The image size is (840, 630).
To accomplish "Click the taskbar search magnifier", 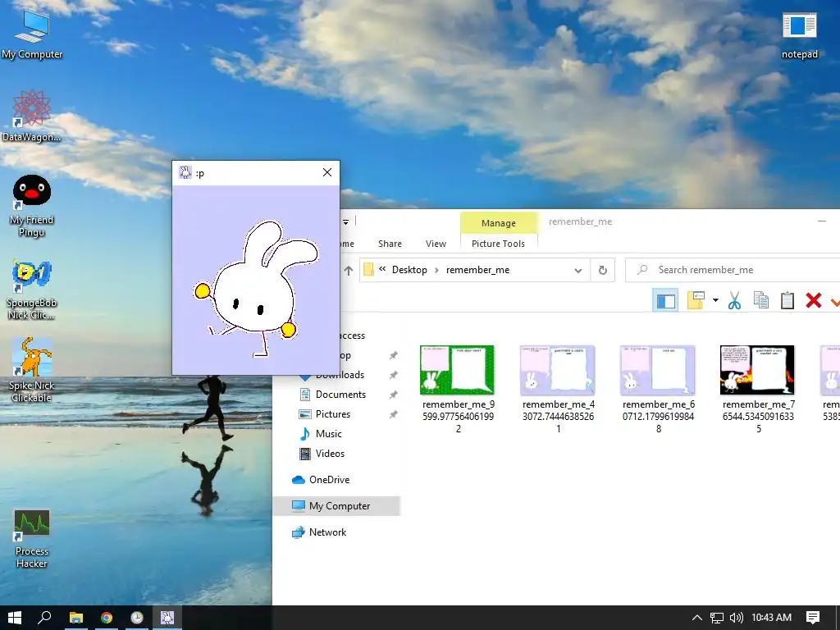I will click(x=44, y=618).
